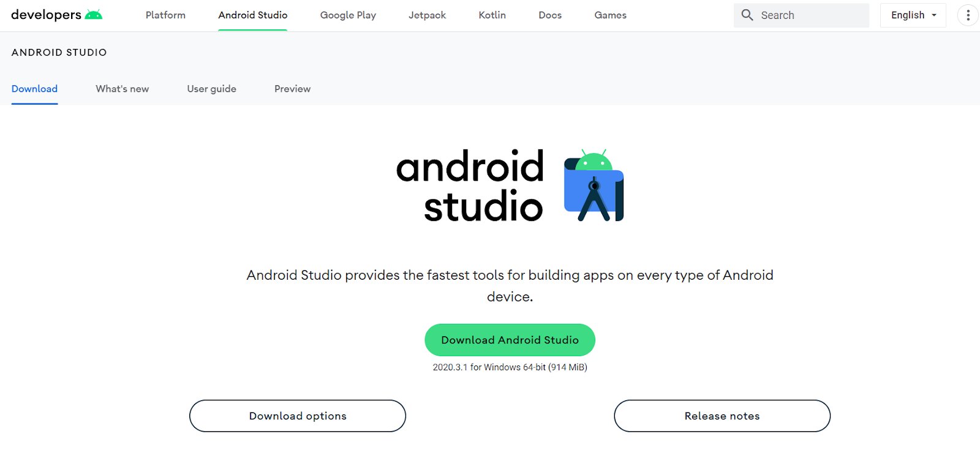This screenshot has height=456, width=980.
Task: Click the 2020.3.1 for Windows version text
Action: pyautogui.click(x=510, y=367)
